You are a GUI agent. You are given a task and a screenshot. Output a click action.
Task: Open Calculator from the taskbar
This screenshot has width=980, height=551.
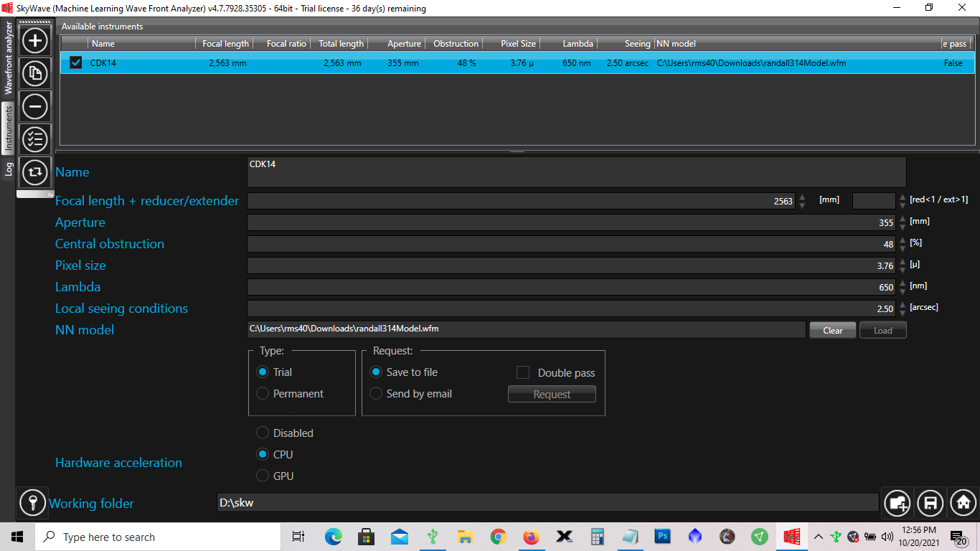click(x=597, y=537)
